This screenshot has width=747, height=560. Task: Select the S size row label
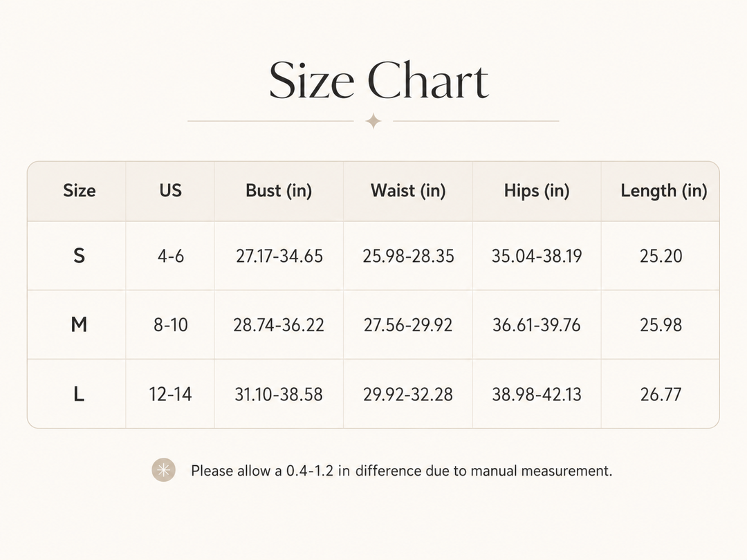click(79, 256)
